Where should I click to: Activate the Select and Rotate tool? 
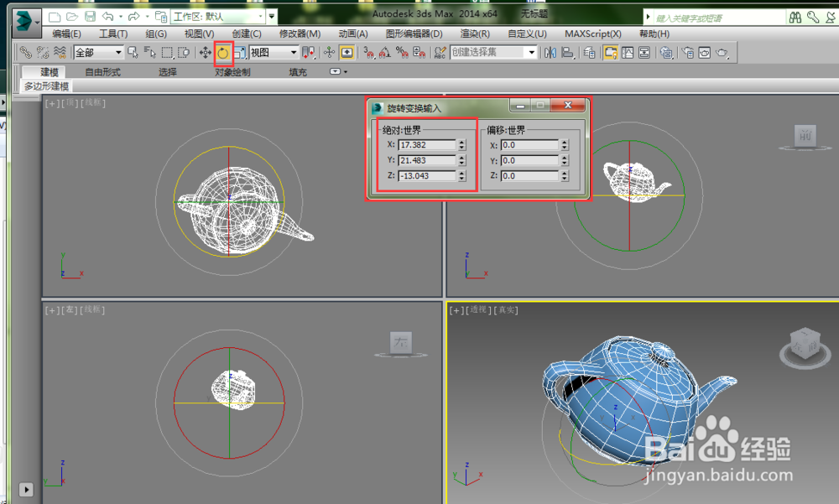pos(222,53)
